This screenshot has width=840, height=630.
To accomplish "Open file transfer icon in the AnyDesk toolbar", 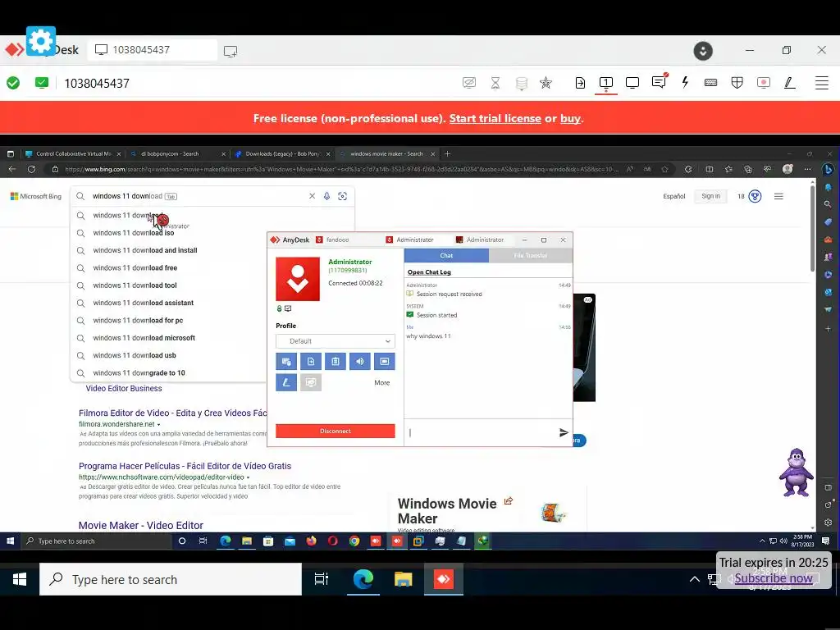I will (580, 83).
